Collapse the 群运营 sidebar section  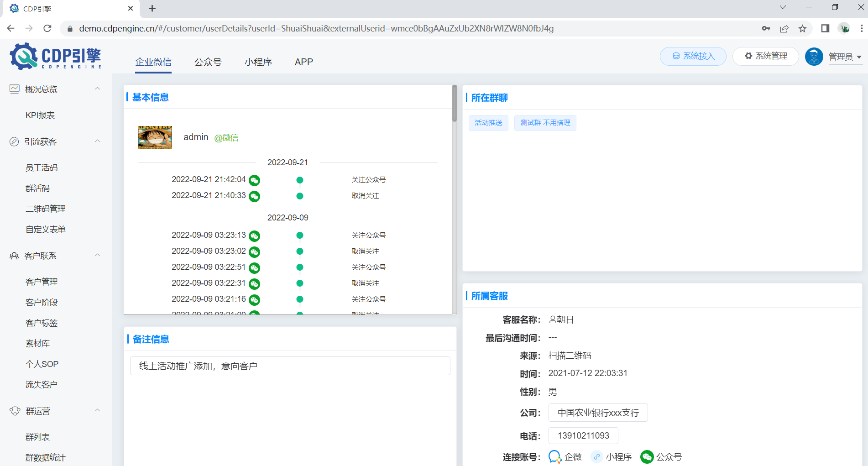click(x=97, y=410)
